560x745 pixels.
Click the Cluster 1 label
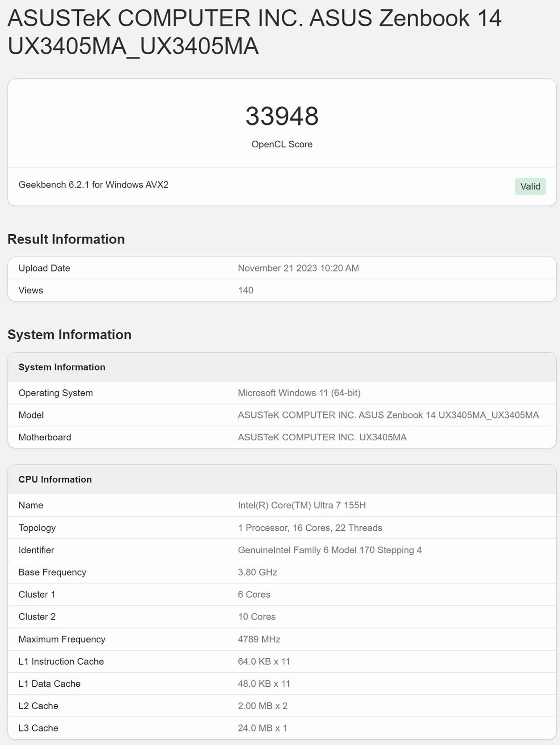click(x=37, y=594)
